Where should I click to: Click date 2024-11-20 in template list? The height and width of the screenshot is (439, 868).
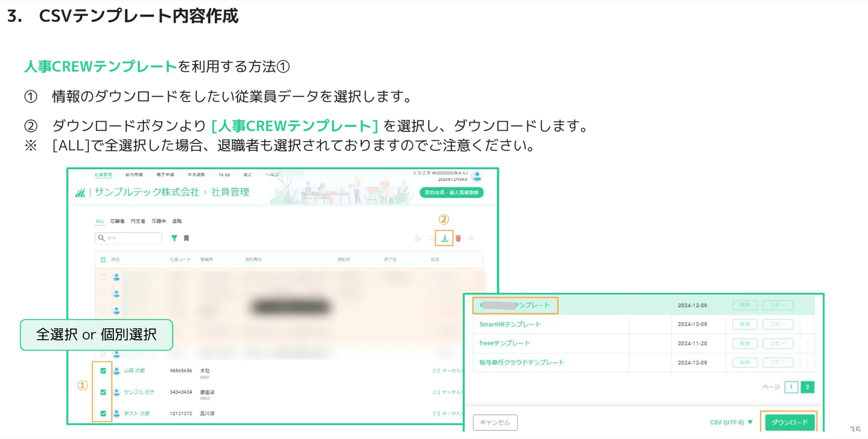[x=692, y=343]
